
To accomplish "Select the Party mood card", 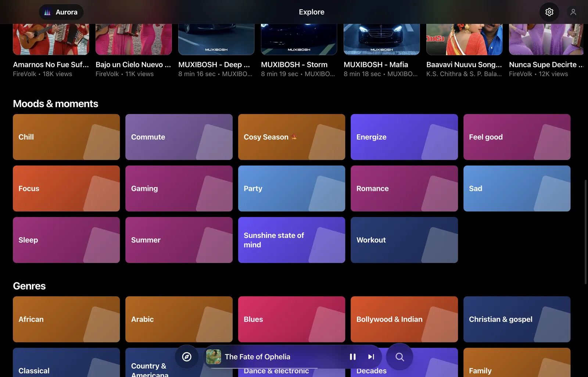I will [291, 188].
